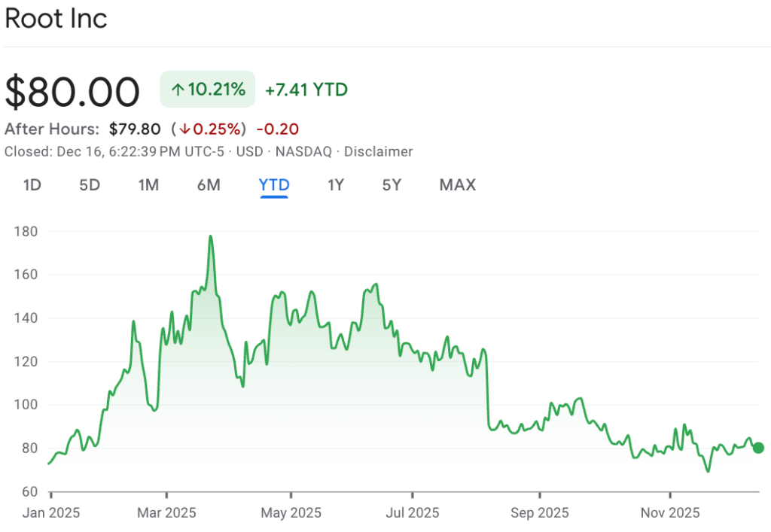Click the green up arrow in percent badge

tap(178, 90)
